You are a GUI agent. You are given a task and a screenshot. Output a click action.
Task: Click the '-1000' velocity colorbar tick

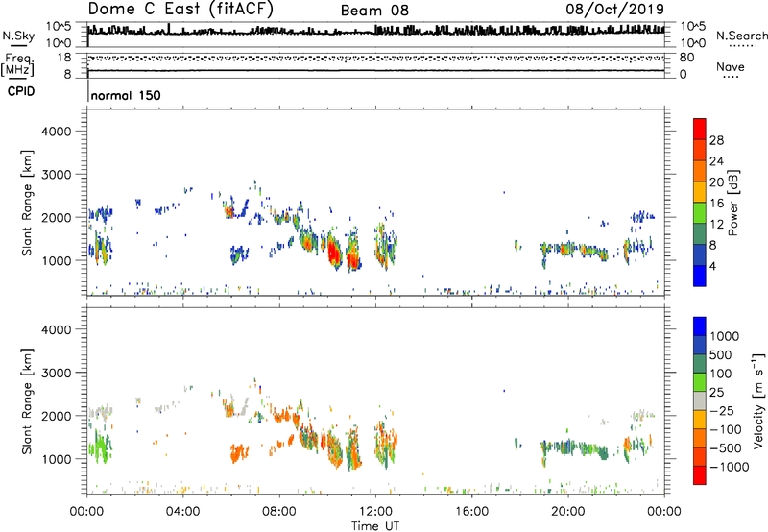point(729,467)
